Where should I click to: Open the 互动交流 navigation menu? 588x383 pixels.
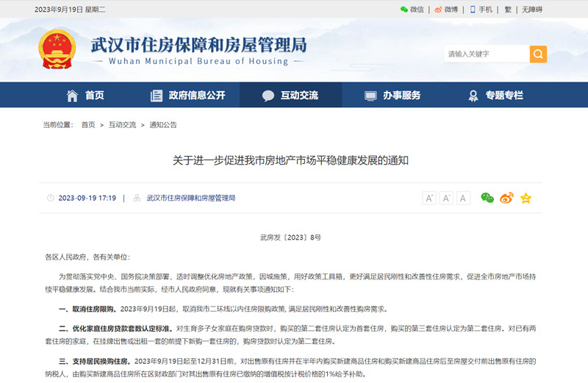pos(290,96)
